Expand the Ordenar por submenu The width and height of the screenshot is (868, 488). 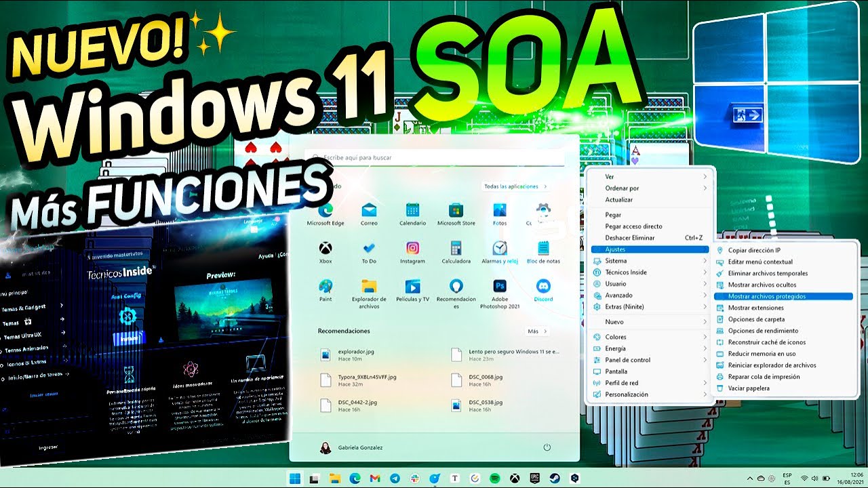pyautogui.click(x=650, y=188)
